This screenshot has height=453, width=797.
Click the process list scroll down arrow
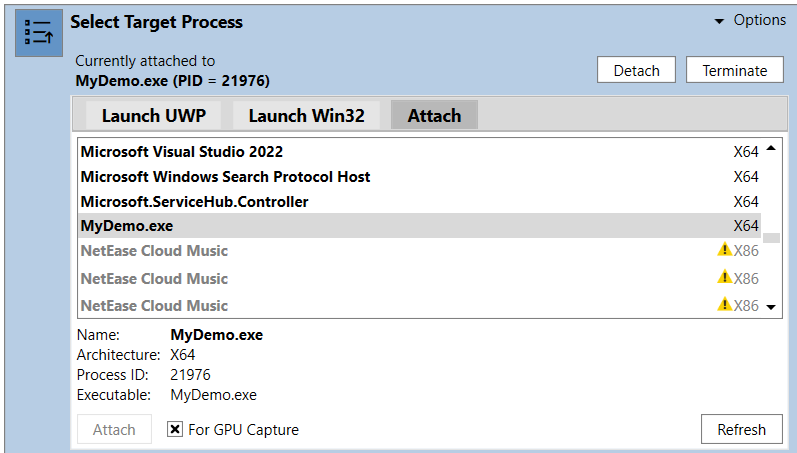(771, 307)
